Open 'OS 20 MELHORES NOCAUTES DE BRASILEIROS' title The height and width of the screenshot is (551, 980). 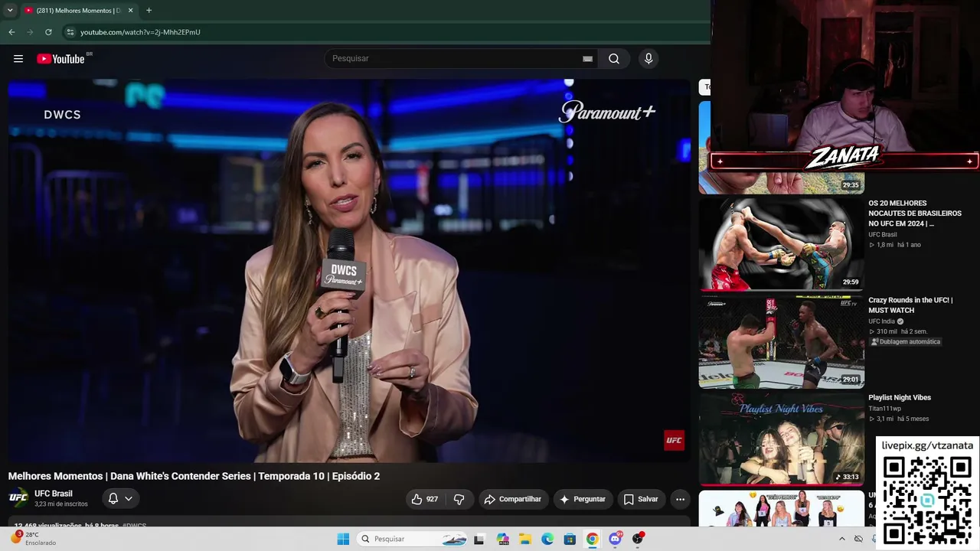click(915, 214)
